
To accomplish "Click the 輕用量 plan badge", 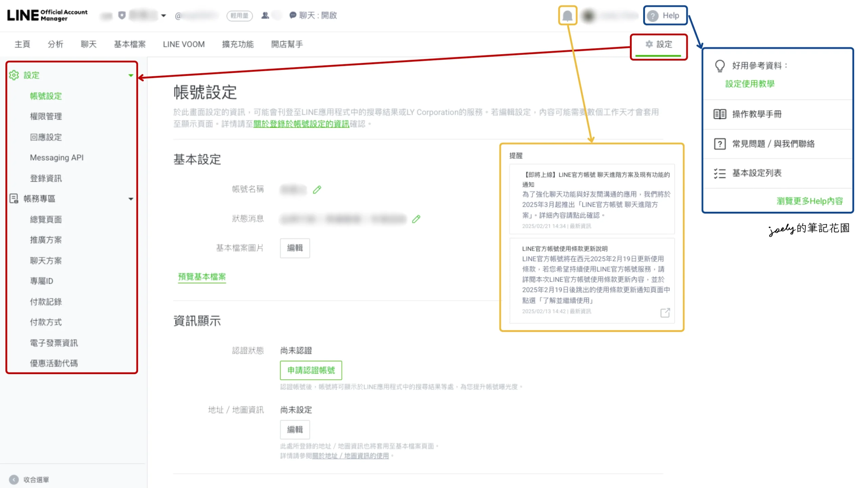I will (239, 16).
